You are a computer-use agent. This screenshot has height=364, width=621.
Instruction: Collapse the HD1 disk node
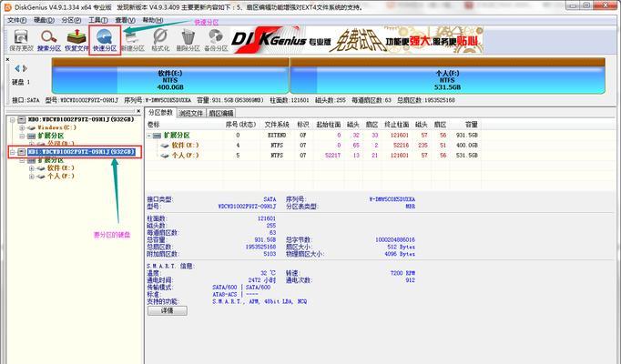pos(12,152)
